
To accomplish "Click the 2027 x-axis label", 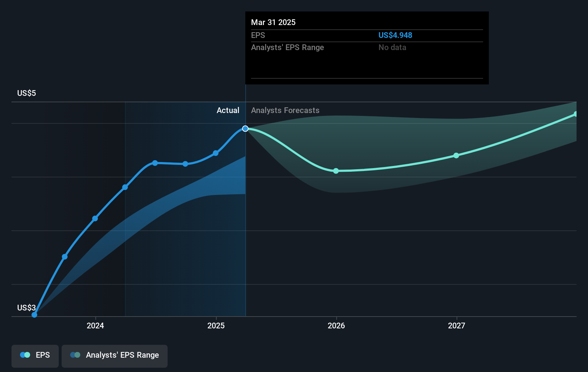I will coord(457,325).
